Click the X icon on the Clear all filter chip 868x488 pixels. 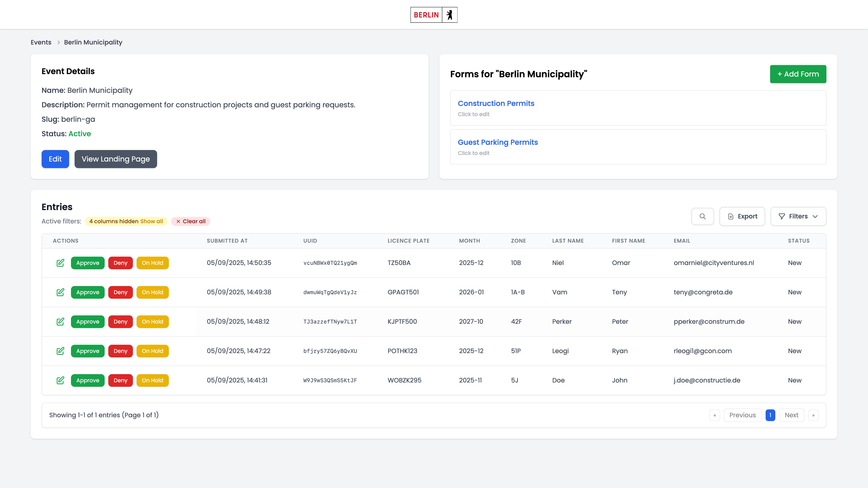[179, 221]
